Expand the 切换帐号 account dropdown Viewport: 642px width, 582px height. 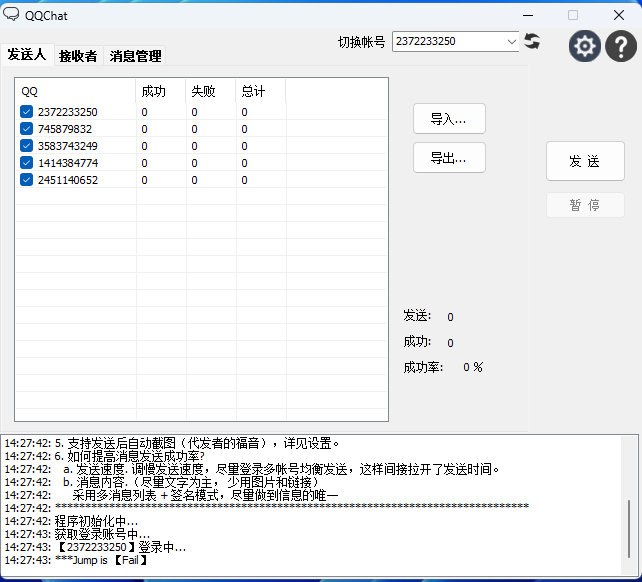tap(511, 42)
